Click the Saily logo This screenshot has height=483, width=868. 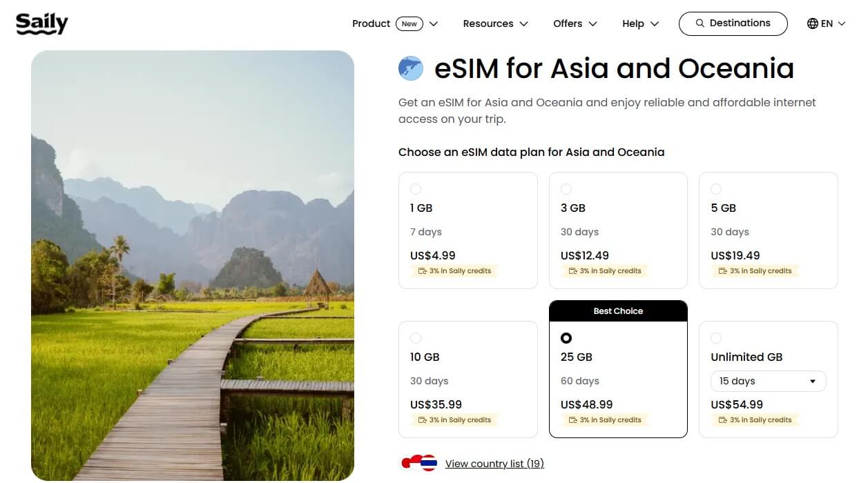(x=42, y=23)
